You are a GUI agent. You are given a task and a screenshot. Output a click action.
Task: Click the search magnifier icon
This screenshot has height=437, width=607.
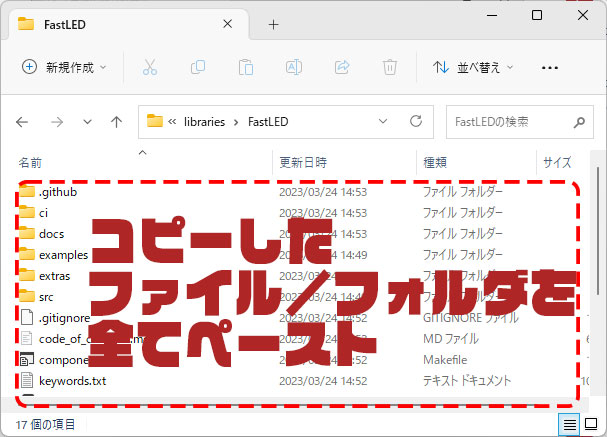pos(579,122)
